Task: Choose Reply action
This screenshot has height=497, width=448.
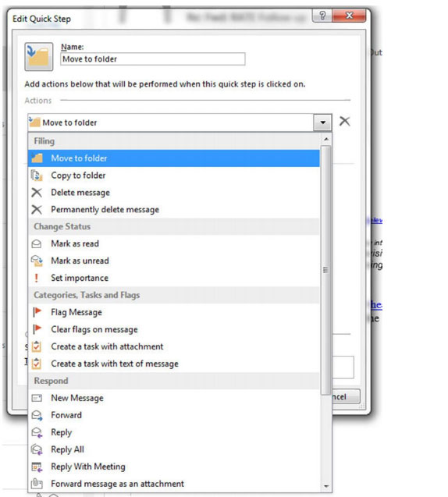Action: [x=174, y=432]
